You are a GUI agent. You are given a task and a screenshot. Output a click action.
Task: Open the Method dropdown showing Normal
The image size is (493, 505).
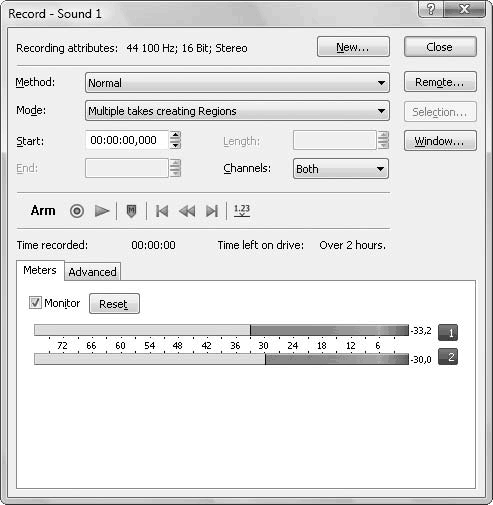237,83
